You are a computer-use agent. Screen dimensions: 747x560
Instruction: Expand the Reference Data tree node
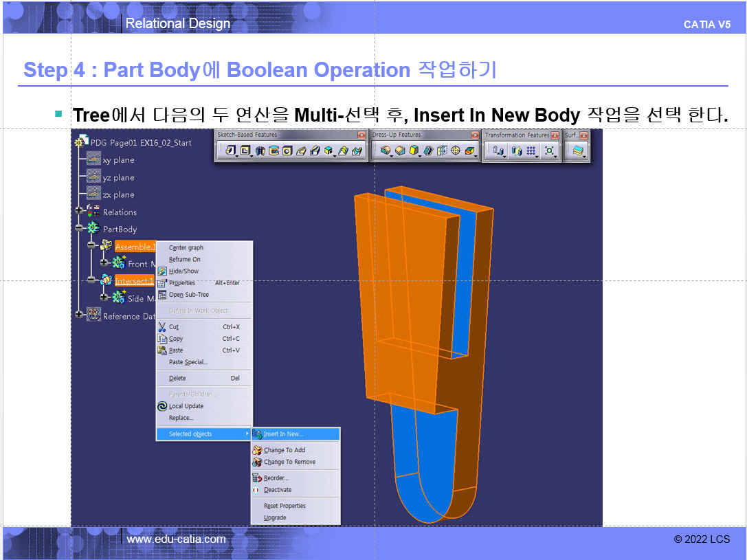79,315
